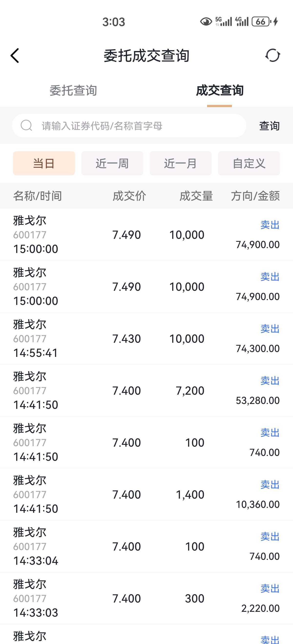Select the 当日 date filter

44,163
